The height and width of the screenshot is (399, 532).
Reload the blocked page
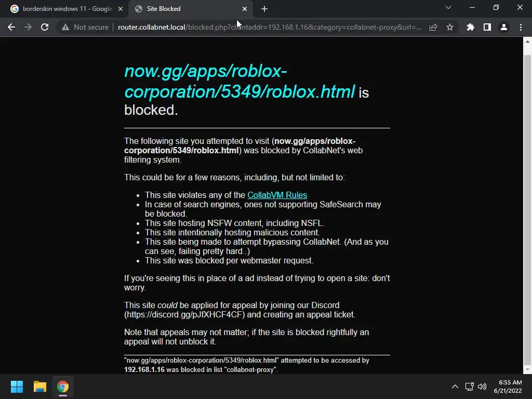45,27
